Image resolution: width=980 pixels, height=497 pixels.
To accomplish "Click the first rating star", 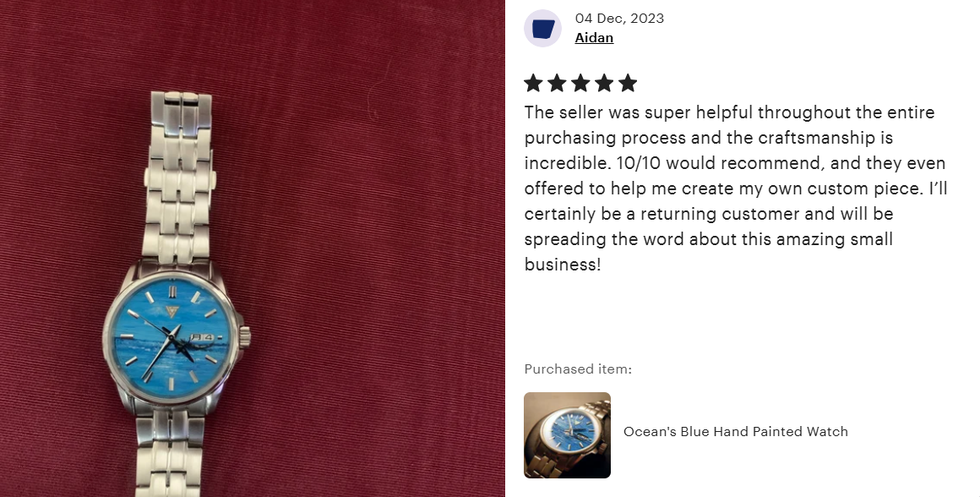I will (x=533, y=83).
